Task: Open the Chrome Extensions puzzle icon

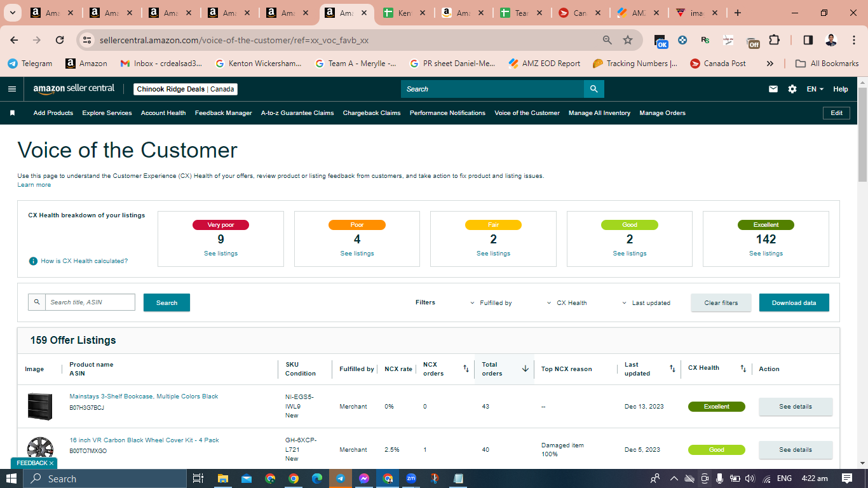Action: pos(774,40)
